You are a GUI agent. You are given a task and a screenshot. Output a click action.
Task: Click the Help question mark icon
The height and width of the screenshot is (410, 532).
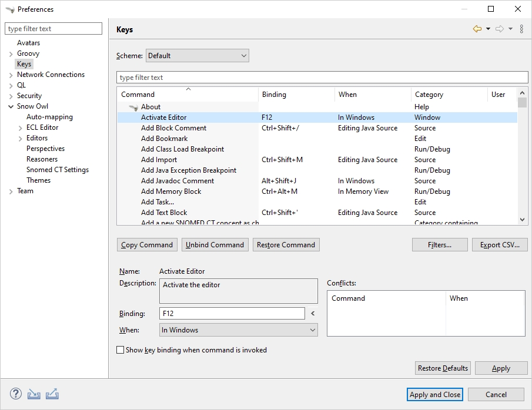click(x=16, y=394)
